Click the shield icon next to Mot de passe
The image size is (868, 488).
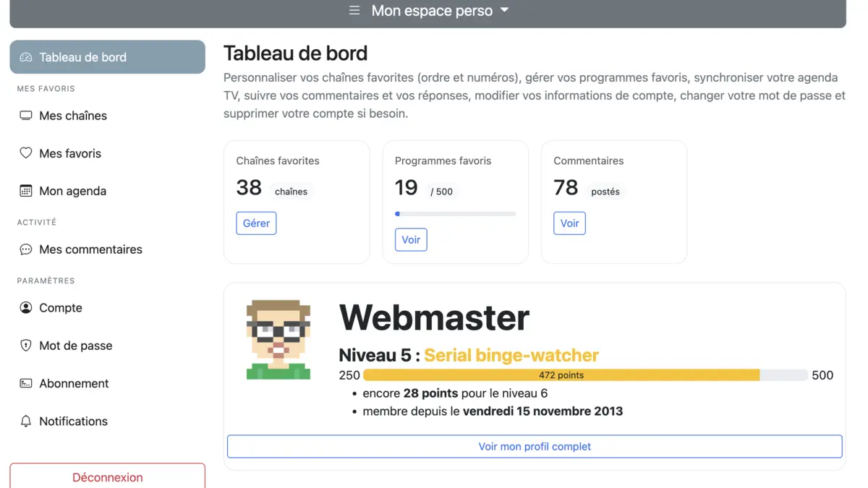[26, 345]
